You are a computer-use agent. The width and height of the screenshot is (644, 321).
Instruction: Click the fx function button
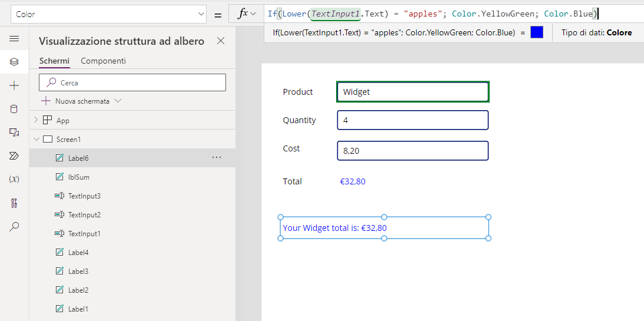[243, 14]
